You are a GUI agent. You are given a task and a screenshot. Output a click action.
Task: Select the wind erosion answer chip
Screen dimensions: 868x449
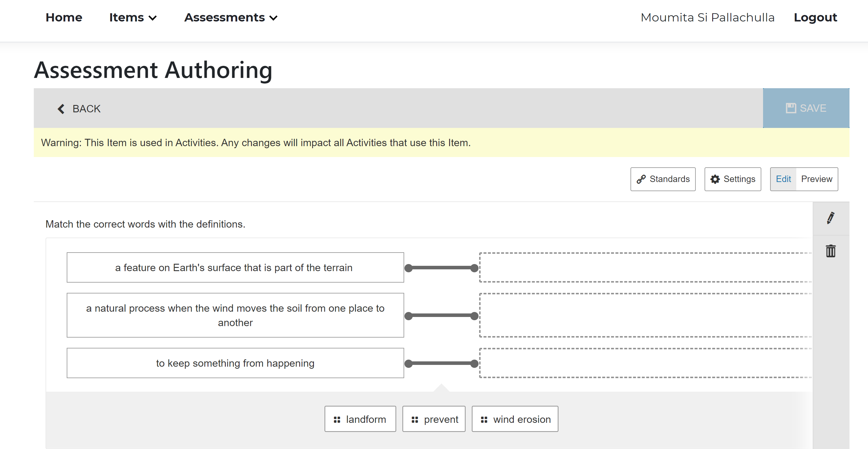click(x=515, y=419)
